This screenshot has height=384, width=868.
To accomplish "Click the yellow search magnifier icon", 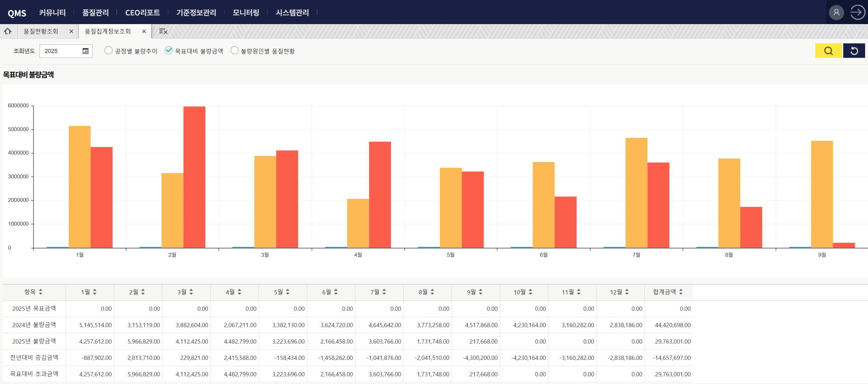I will (828, 51).
